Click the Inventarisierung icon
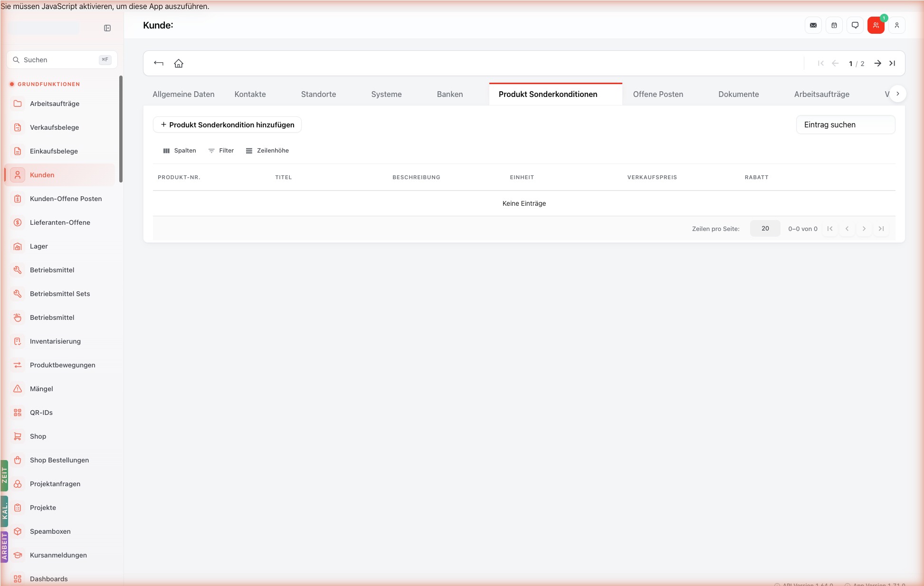924x586 pixels. [x=18, y=341]
